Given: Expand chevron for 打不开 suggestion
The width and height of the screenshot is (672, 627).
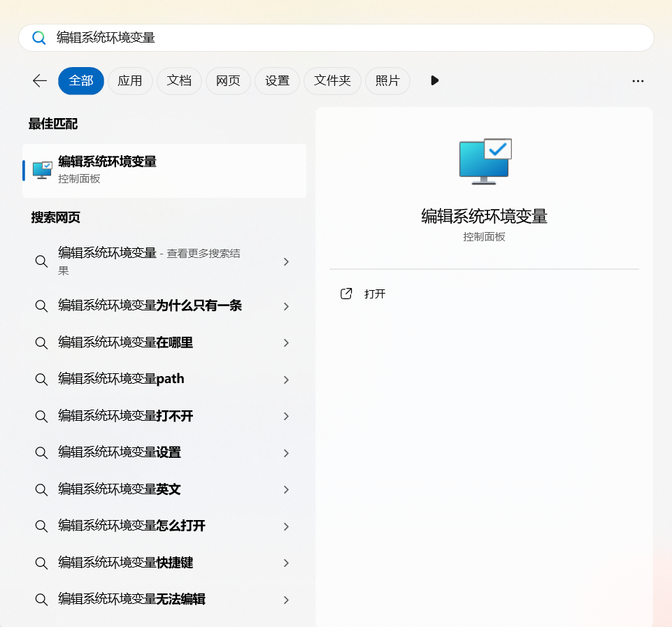Looking at the screenshot, I should click(x=286, y=417).
